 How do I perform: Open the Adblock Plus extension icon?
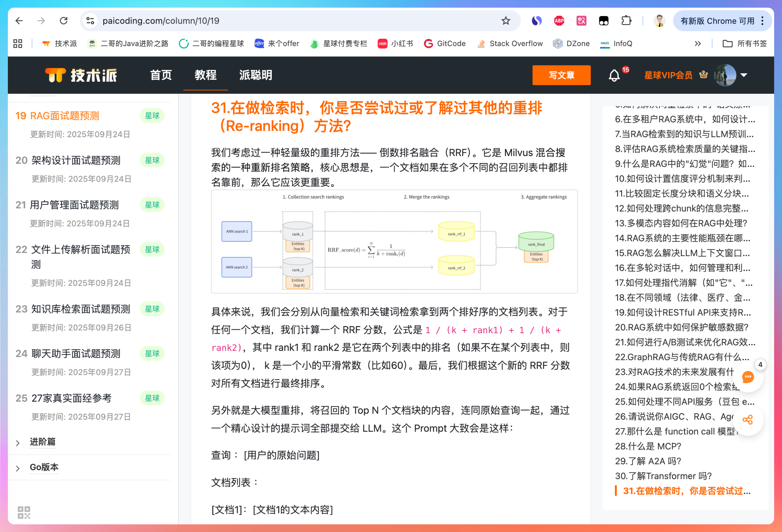click(x=559, y=21)
